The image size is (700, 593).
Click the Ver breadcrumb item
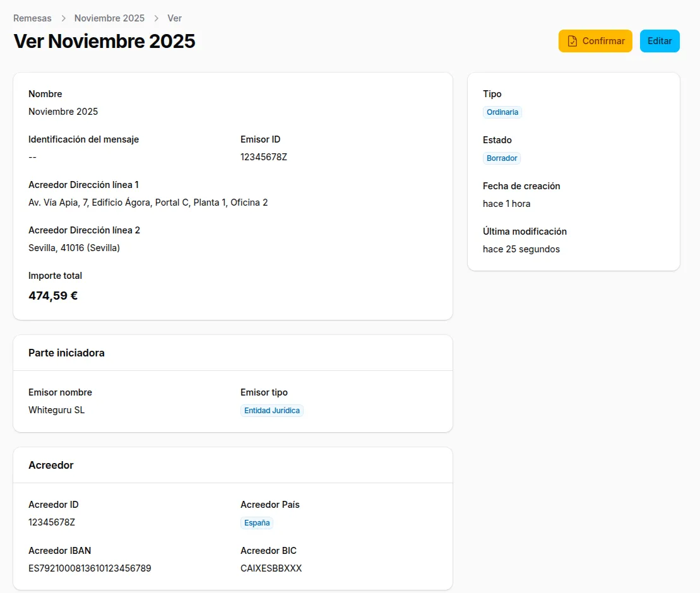click(175, 18)
